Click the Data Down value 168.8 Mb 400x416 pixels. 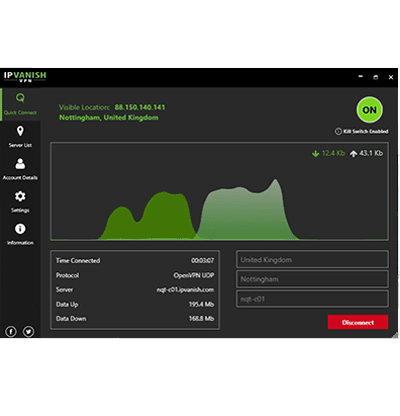point(202,319)
